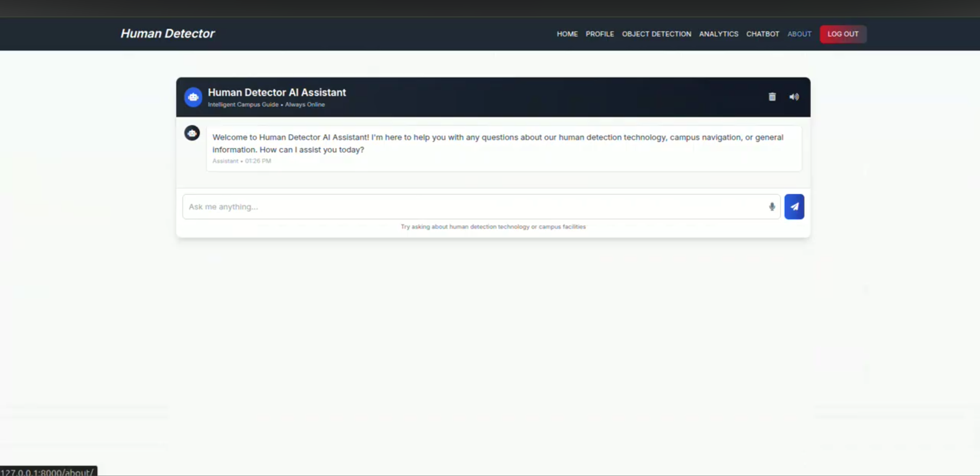Click the red Log Out button
The height and width of the screenshot is (476, 980).
click(x=843, y=34)
